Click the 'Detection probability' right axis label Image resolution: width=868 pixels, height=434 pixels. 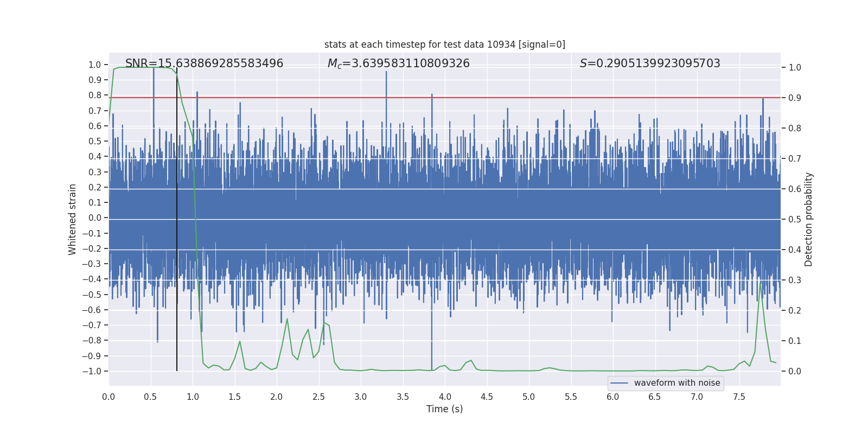(808, 219)
